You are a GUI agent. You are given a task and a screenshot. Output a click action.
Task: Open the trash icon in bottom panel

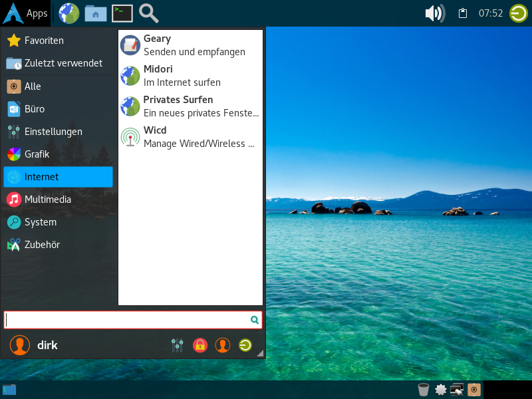423,390
